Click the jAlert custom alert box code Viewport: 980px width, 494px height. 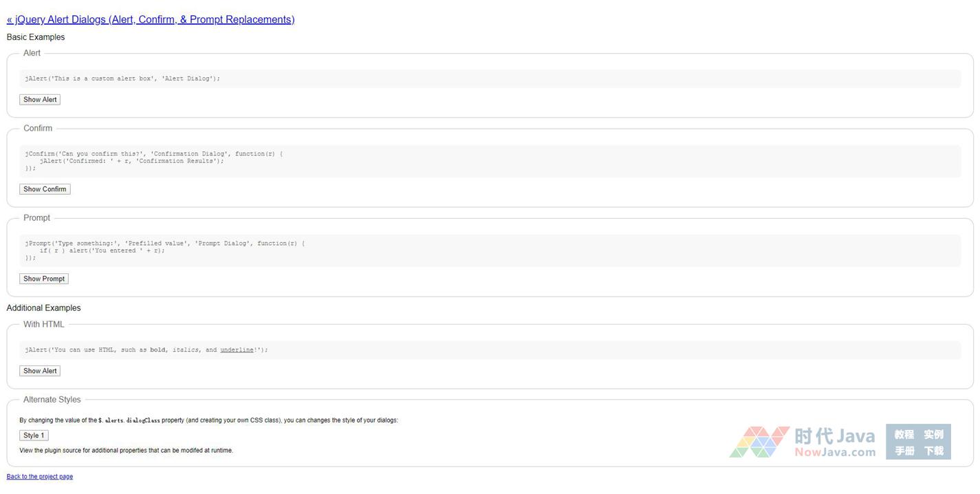tap(122, 78)
